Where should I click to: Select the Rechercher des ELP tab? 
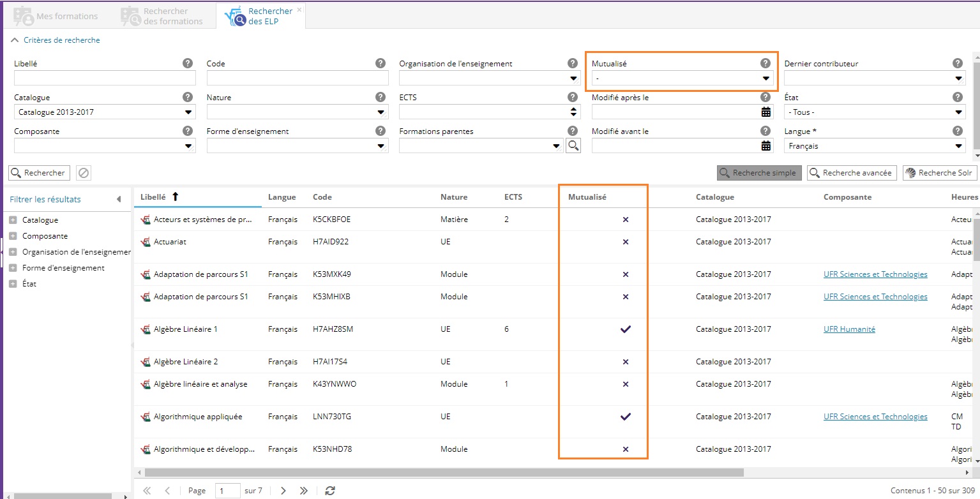click(260, 16)
